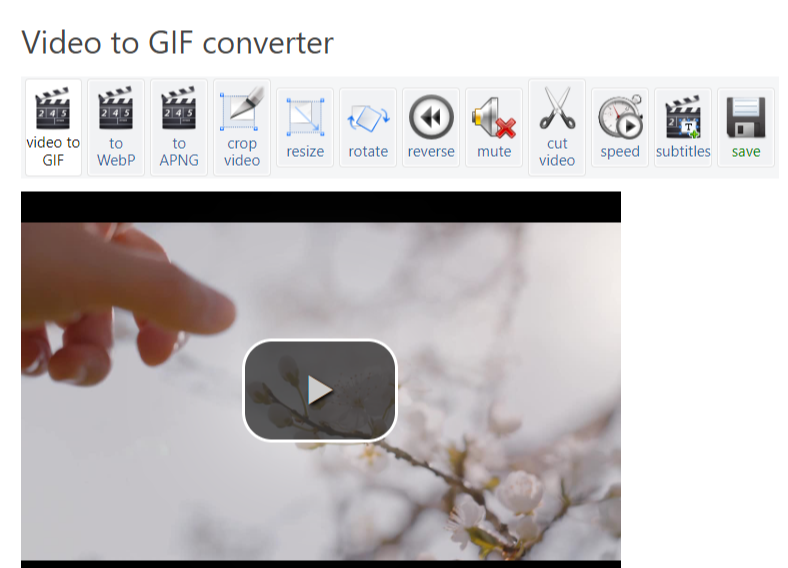
Task: Play the video preview
Action: click(320, 390)
